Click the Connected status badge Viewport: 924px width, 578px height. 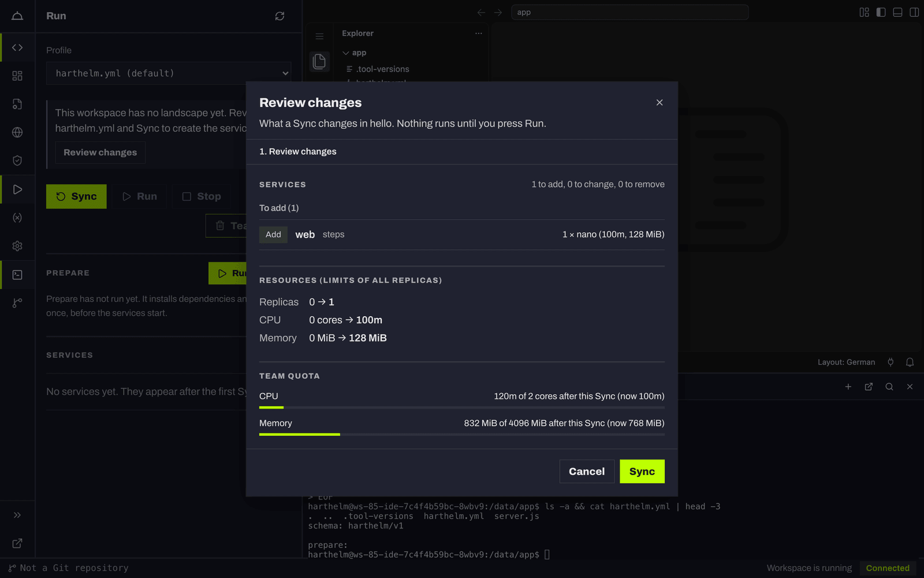[x=888, y=568]
